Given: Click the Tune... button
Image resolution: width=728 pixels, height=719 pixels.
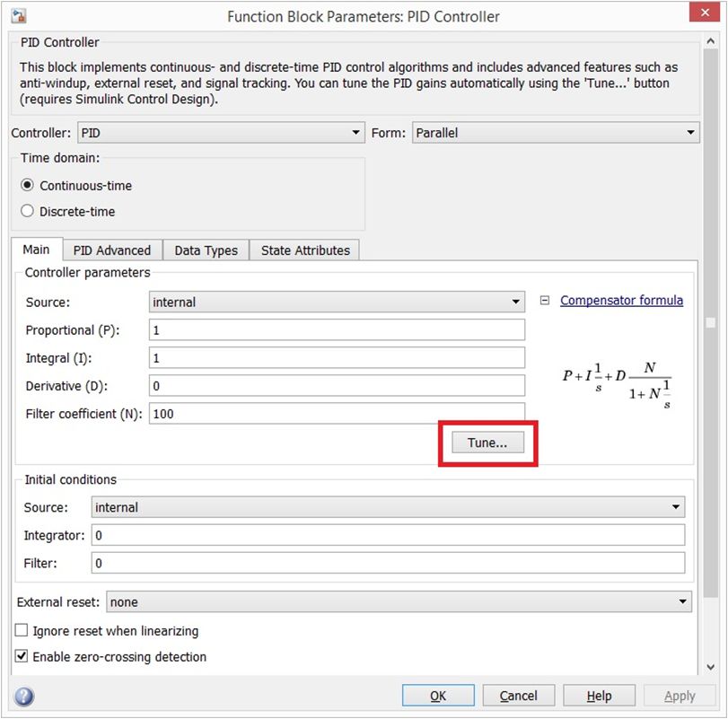Looking at the screenshot, I should pyautogui.click(x=488, y=443).
